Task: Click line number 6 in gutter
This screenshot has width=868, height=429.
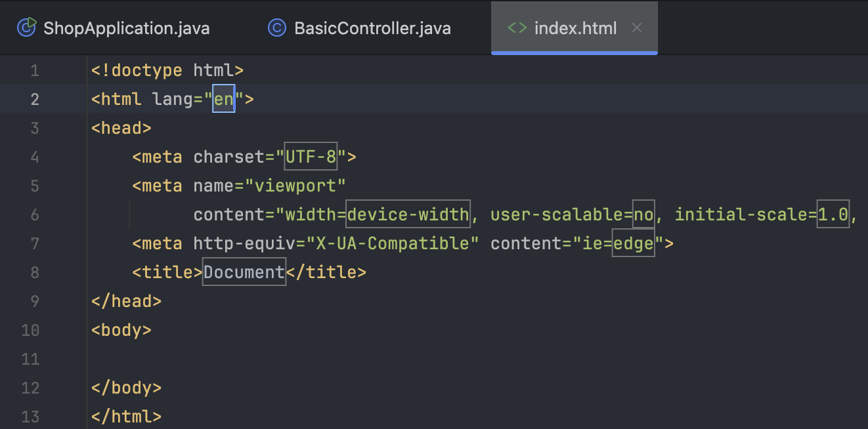Action: pos(34,214)
